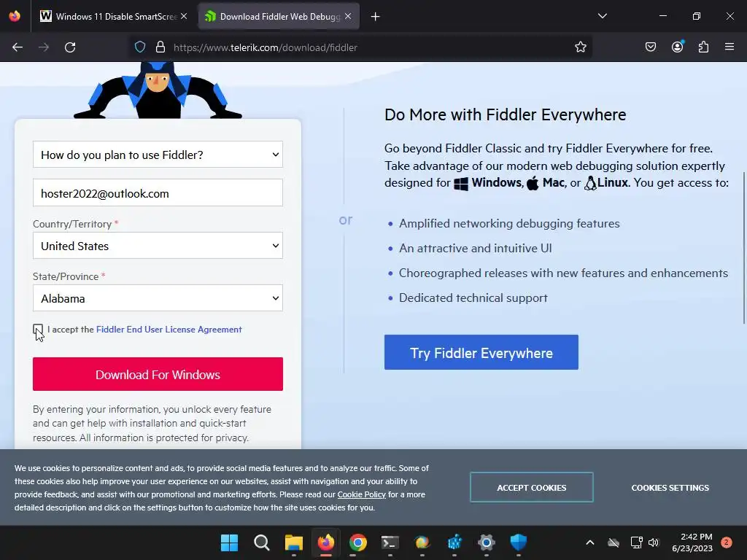Go forward to the next page
Screen dimensions: 747x560
click(x=44, y=47)
